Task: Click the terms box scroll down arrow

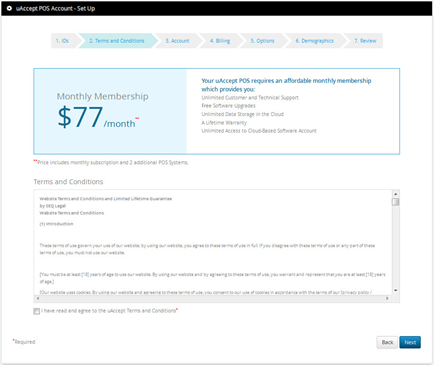Action: [396, 290]
